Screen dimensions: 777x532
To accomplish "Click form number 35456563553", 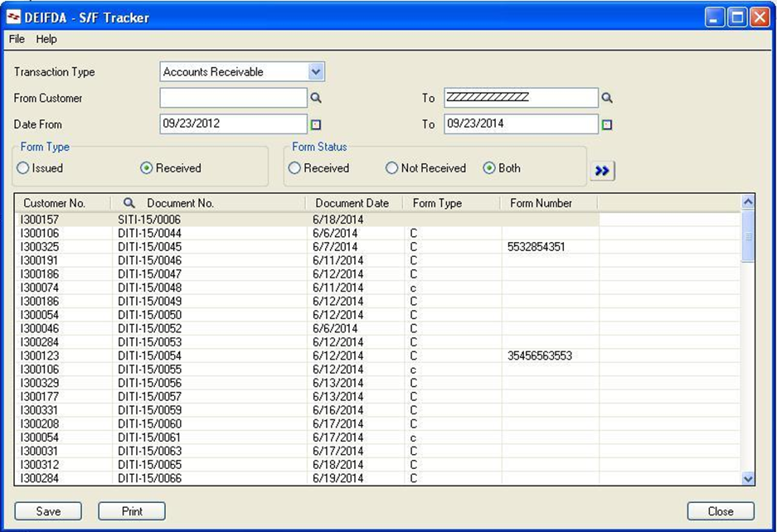I will (x=540, y=355).
